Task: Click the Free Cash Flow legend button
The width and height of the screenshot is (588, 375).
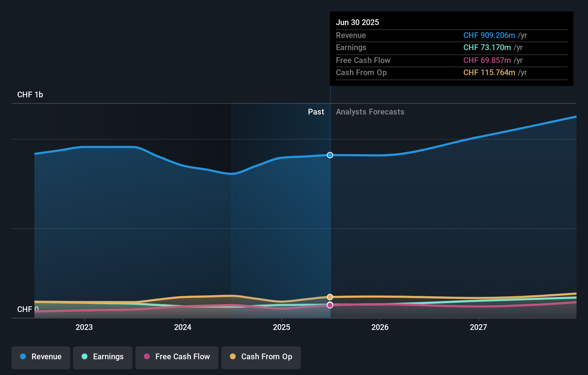Action: pos(177,357)
